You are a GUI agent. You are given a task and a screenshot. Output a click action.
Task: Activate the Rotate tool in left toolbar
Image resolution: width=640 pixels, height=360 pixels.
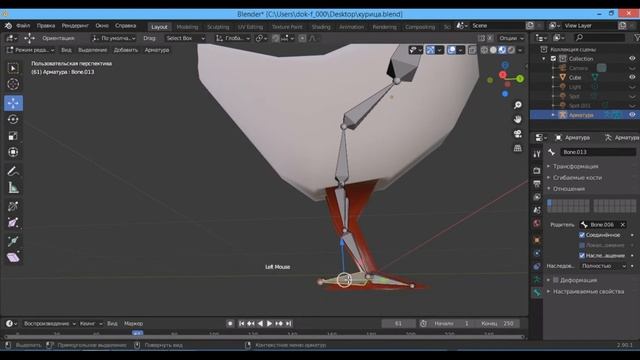[13, 119]
